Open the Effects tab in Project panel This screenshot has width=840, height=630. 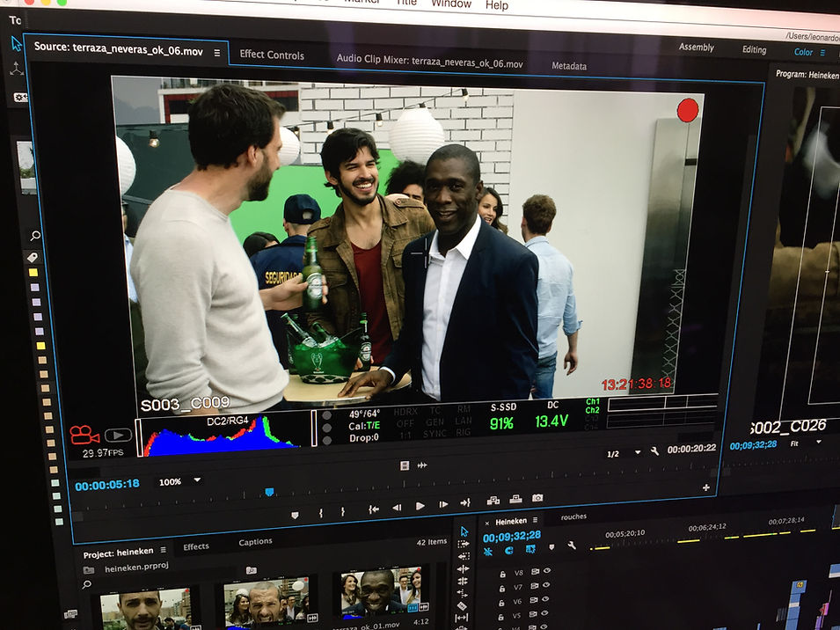196,546
